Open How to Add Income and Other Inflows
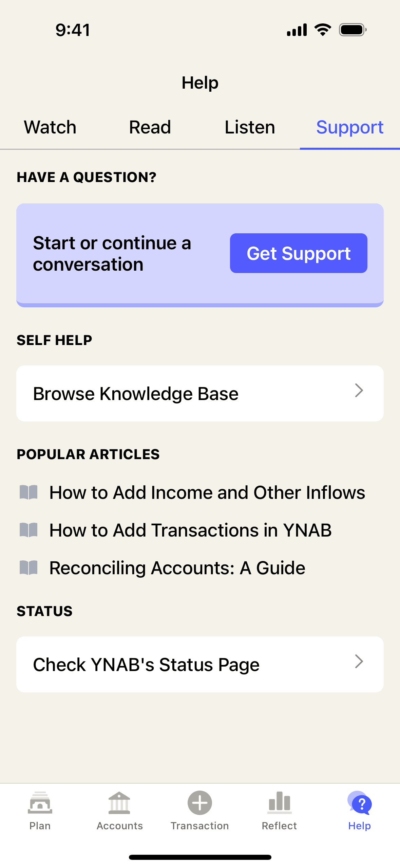The width and height of the screenshot is (400, 868). point(207,492)
